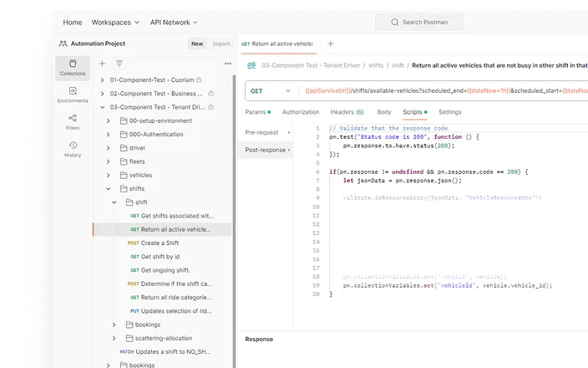Collapse the 03-Component Test - Tenant Dri collection

[x=102, y=107]
